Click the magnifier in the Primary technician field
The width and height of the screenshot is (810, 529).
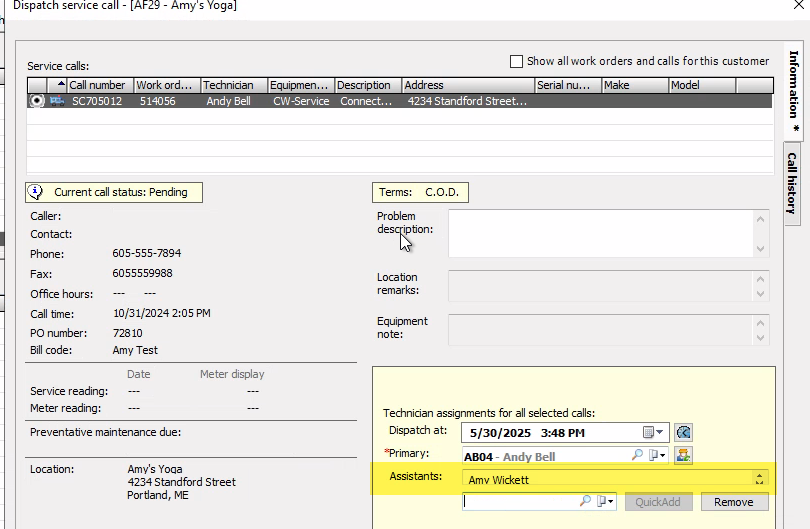pyautogui.click(x=637, y=455)
